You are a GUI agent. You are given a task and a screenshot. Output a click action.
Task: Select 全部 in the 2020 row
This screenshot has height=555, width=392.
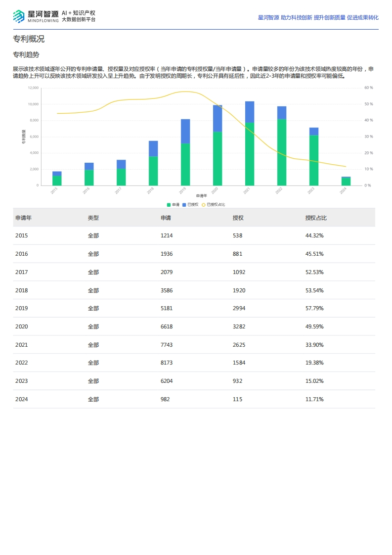pyautogui.click(x=93, y=326)
